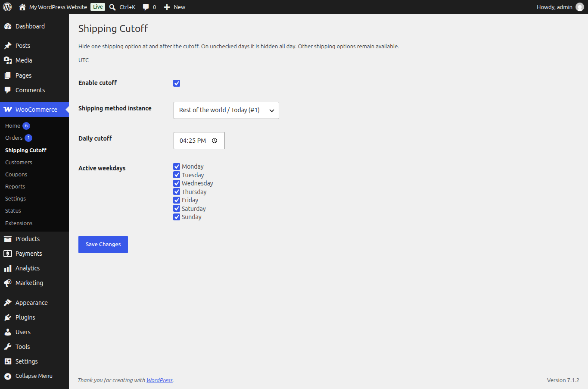Click the WordPress logo icon

pyautogui.click(x=7, y=7)
